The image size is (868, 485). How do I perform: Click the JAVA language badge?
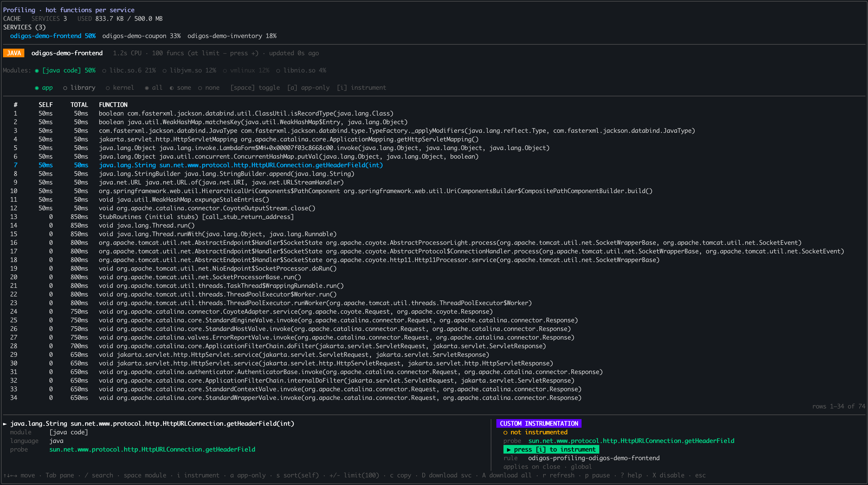[x=14, y=53]
